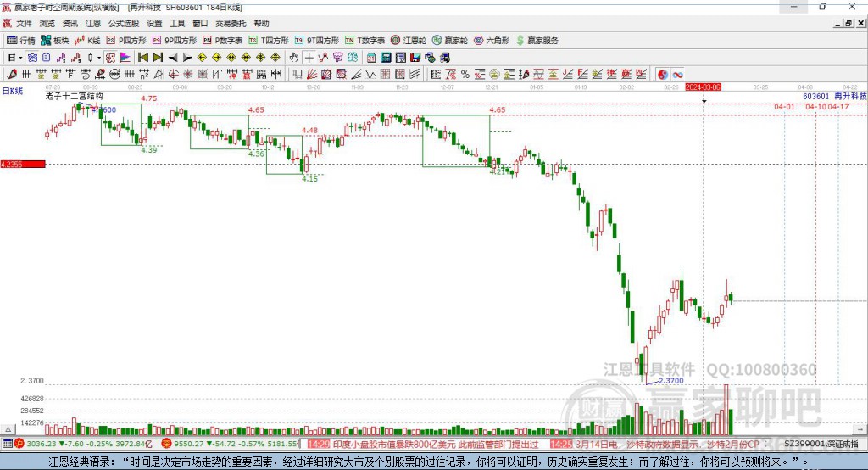
Task: Step chart left with black left arrow
Action: click(x=173, y=58)
